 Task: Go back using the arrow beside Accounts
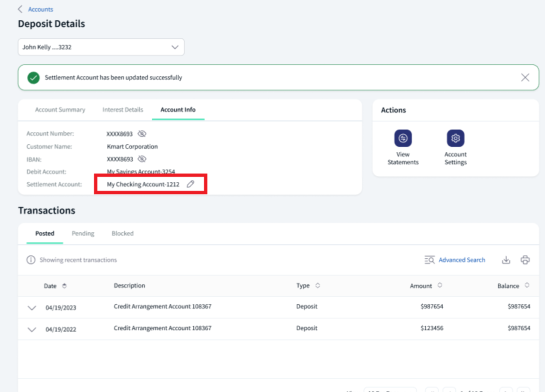20,9
